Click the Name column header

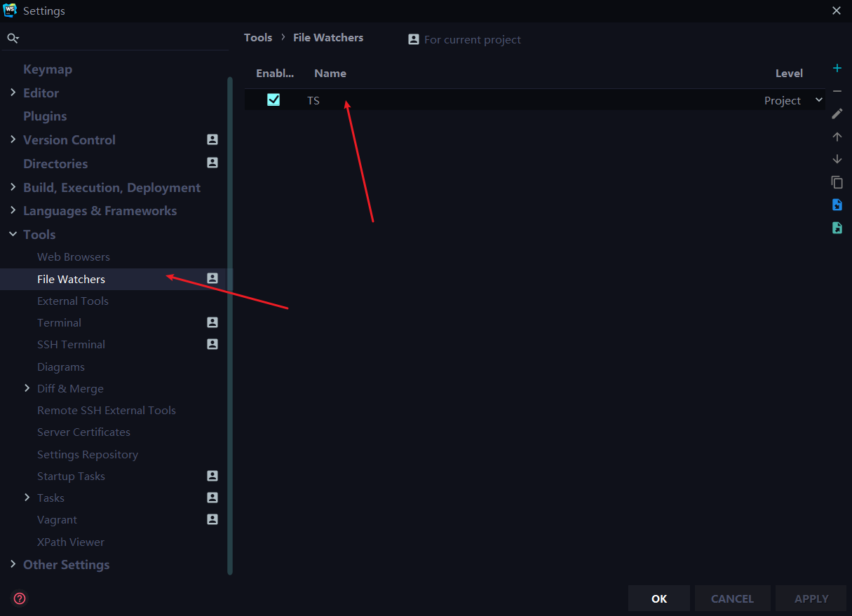(330, 73)
